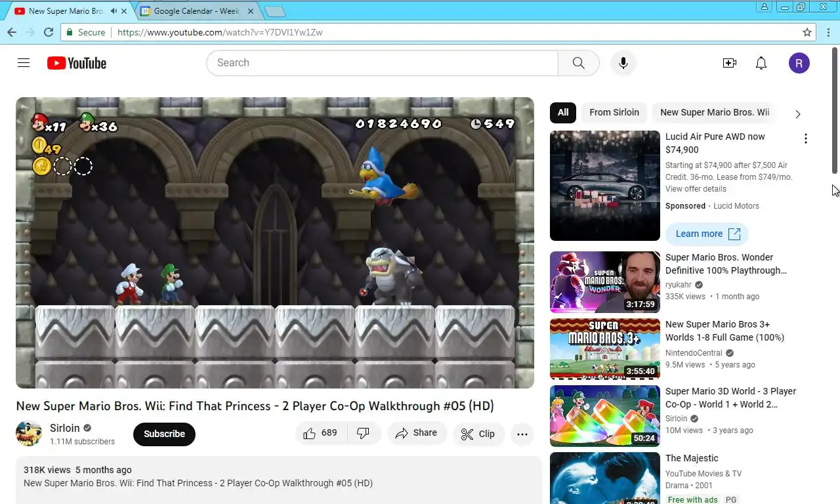Open more actions ellipsis under video
The width and height of the screenshot is (840, 504).
pos(522,434)
